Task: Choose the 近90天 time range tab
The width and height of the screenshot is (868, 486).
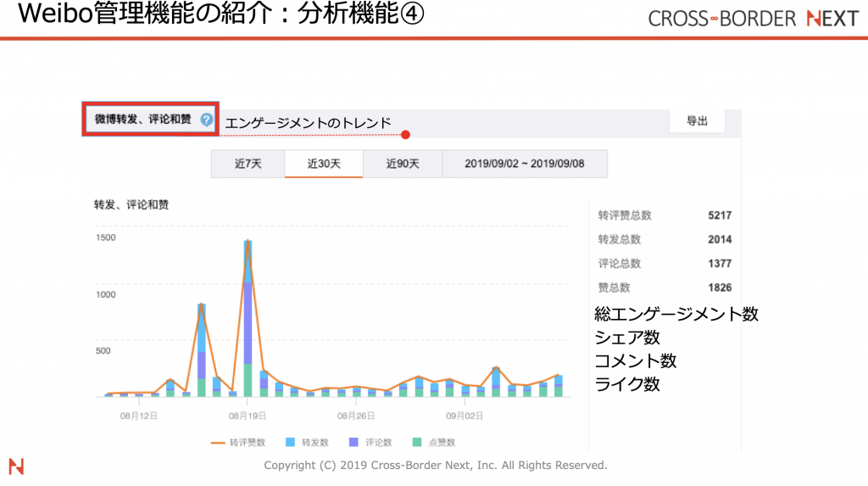Action: click(x=403, y=164)
